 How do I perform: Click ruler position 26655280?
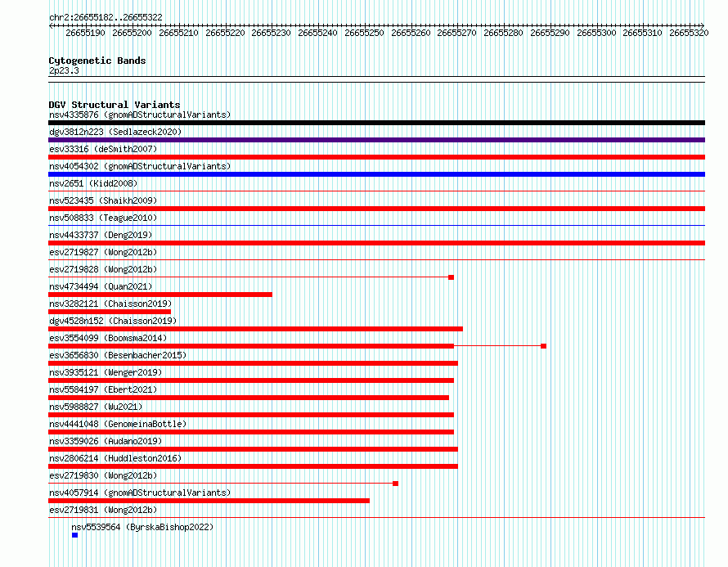tap(503, 33)
